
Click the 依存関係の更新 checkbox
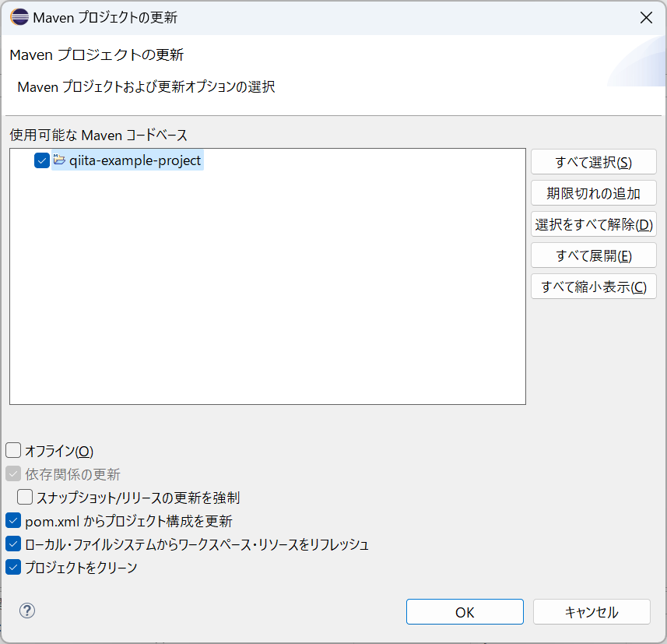coord(13,473)
